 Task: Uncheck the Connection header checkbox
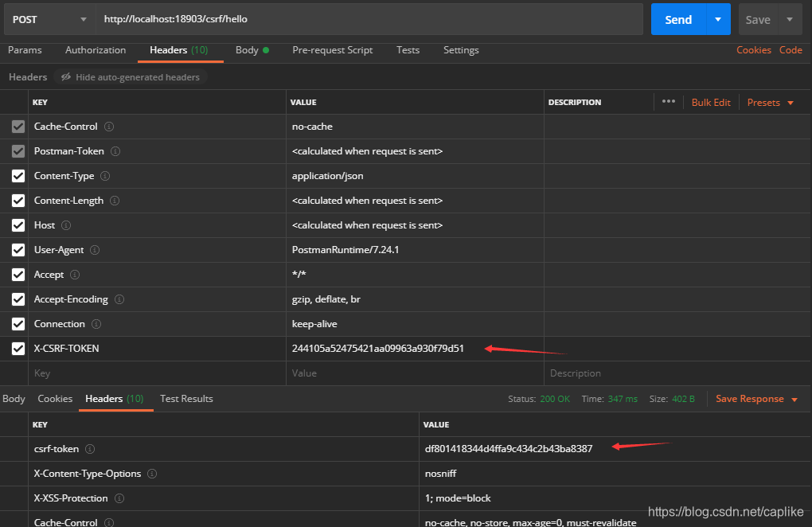18,323
